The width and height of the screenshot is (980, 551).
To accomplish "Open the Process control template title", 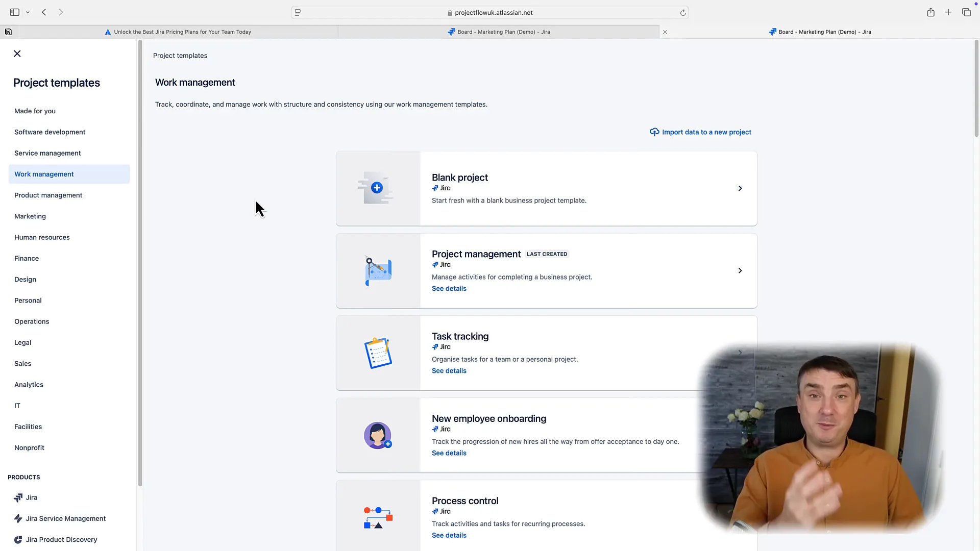I will [465, 500].
